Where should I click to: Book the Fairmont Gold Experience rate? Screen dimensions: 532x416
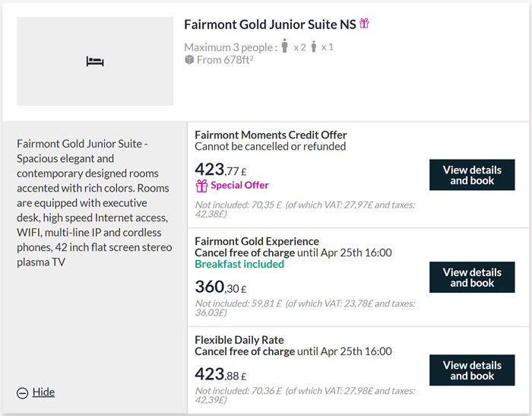472,277
